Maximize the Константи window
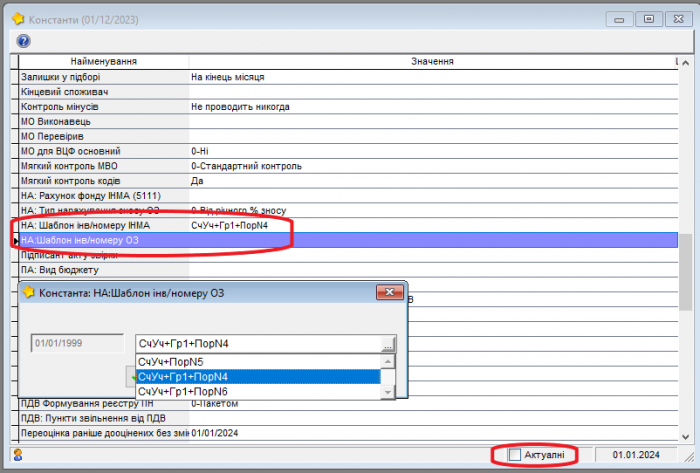The width and height of the screenshot is (700, 473). point(649,17)
